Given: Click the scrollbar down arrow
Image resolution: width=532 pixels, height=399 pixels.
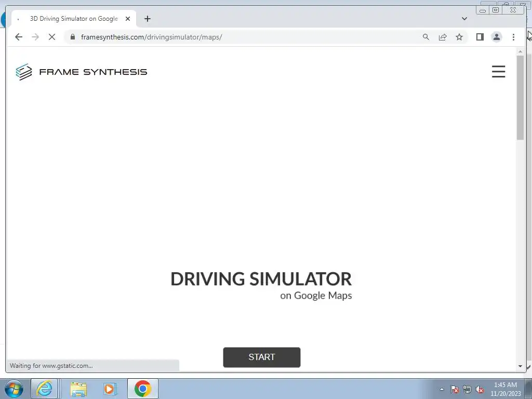Looking at the screenshot, I should click(x=520, y=366).
